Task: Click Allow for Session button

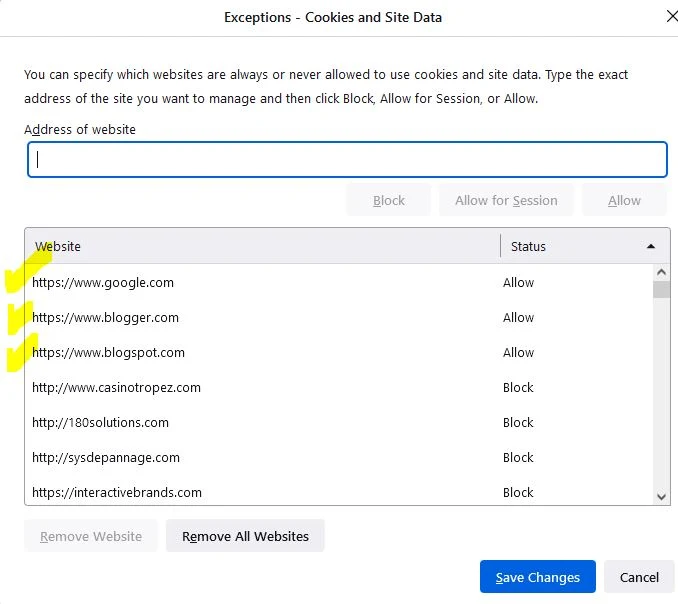Action: click(x=506, y=200)
